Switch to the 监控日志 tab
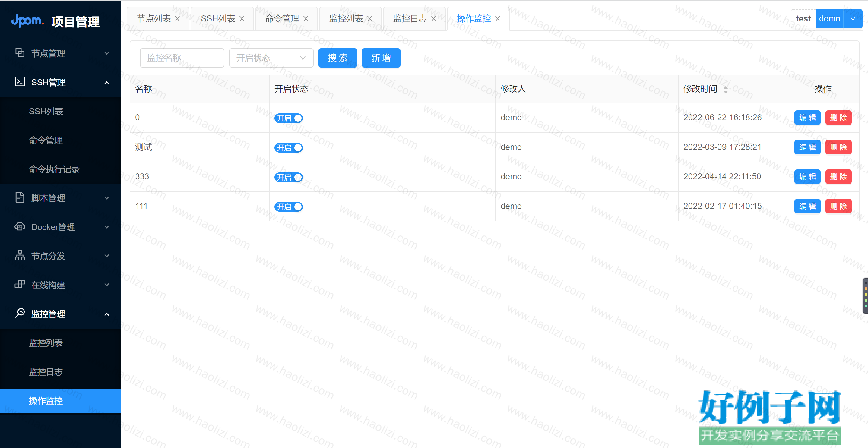868x448 pixels. [x=410, y=18]
